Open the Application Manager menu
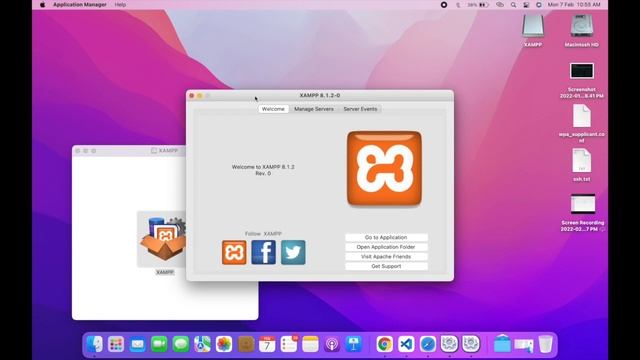This screenshot has height=360, width=640. tap(80, 4)
